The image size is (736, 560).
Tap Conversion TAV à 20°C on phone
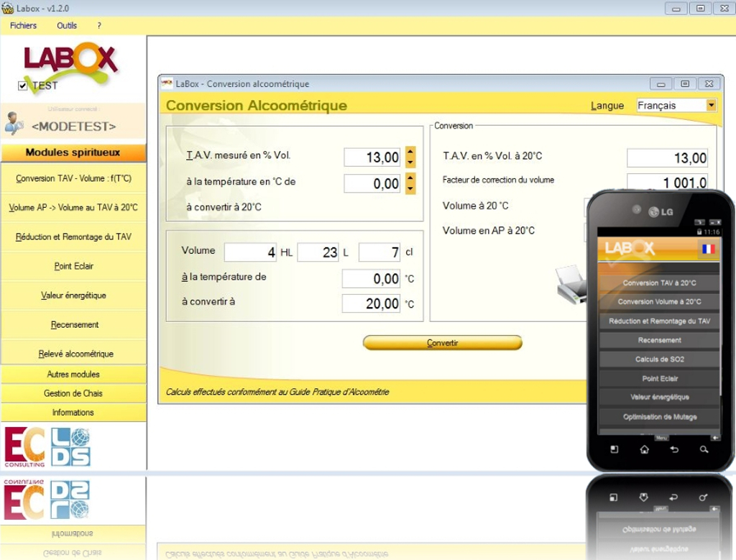point(660,283)
